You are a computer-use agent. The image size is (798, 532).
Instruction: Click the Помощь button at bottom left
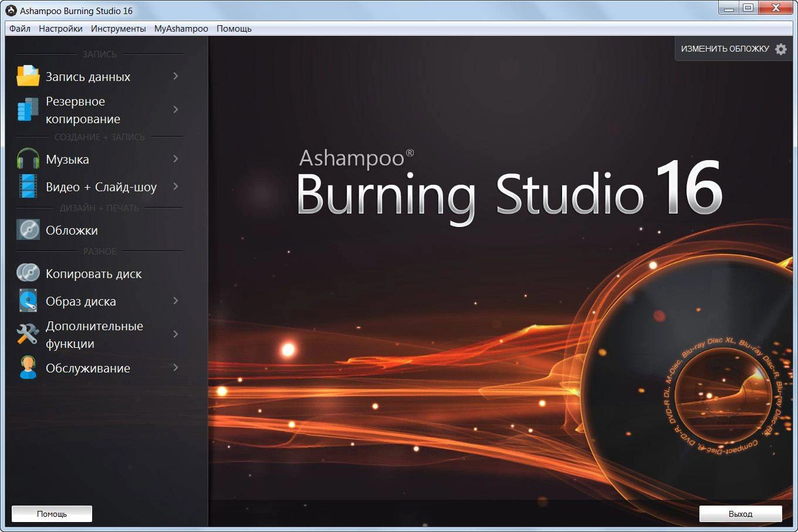[x=52, y=514]
